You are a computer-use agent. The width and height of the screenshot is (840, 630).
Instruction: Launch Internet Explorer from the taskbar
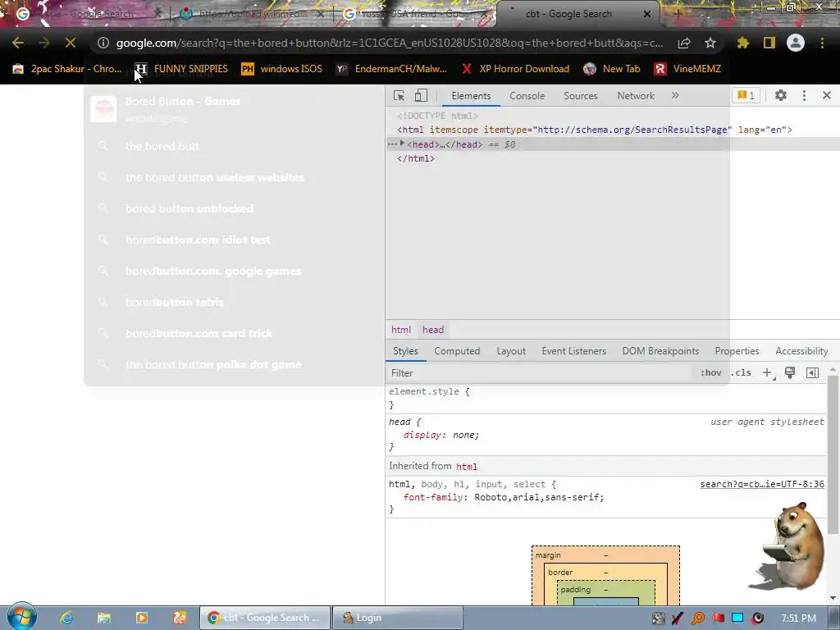click(66, 618)
